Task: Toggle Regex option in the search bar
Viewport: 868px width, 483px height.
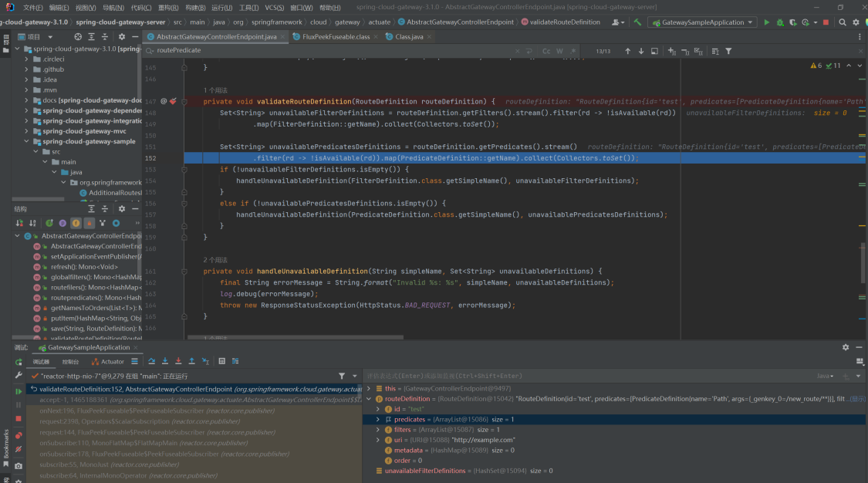Action: click(x=573, y=51)
